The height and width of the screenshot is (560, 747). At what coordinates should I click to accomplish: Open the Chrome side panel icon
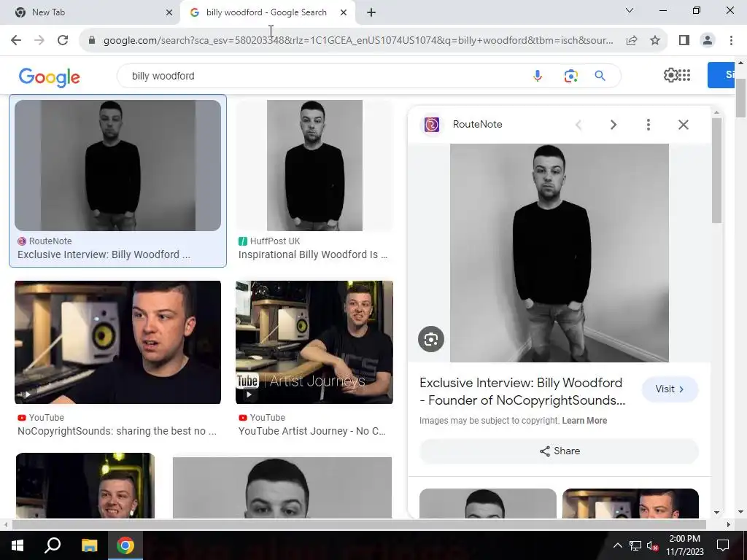684,41
